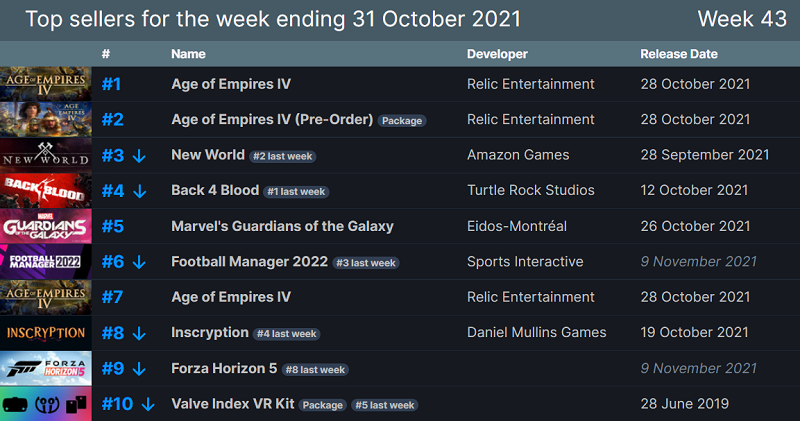Click the down arrow next to #3
This screenshot has height=421, width=800.
tap(139, 156)
